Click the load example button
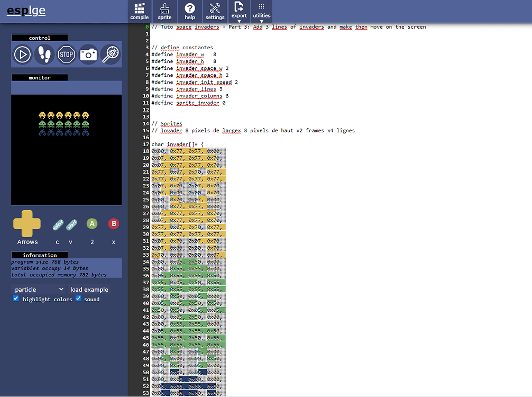The image size is (532, 397). pos(89,290)
